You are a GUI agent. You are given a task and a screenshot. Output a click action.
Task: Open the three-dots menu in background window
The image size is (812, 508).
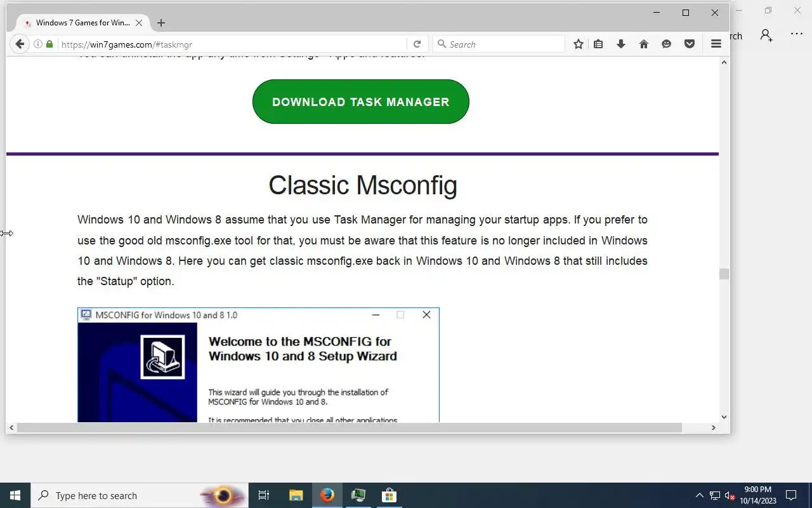(x=797, y=34)
